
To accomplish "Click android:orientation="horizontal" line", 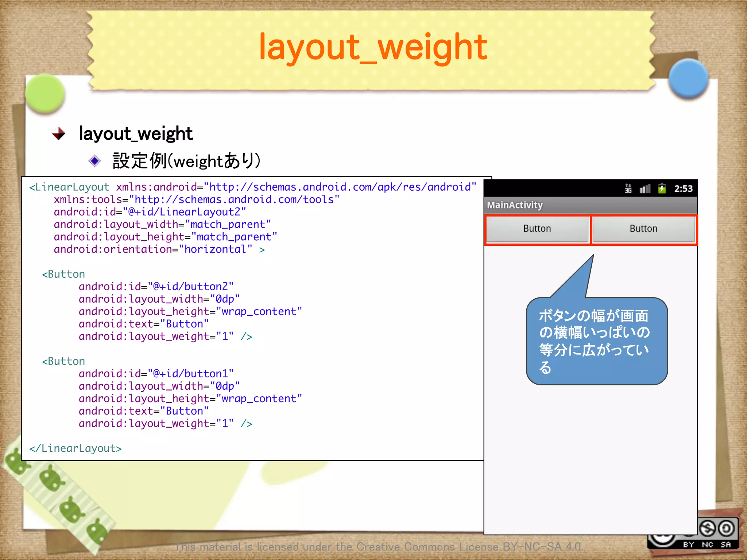I will point(159,249).
